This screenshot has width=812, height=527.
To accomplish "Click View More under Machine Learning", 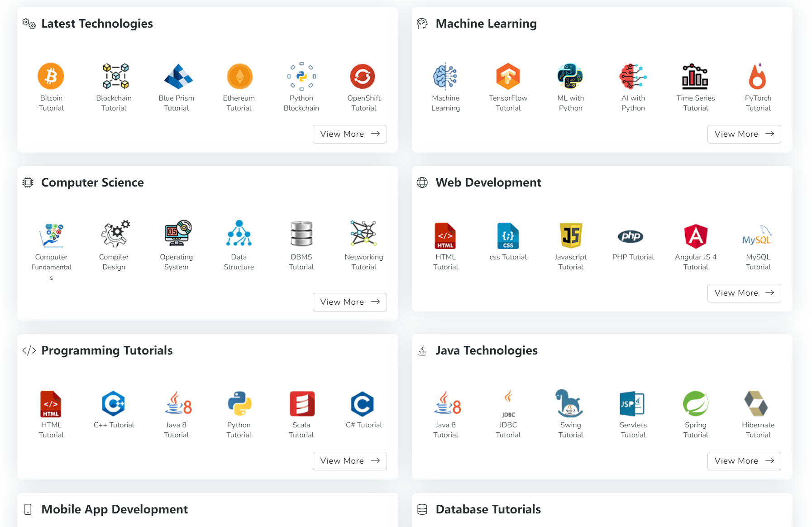I will (744, 134).
